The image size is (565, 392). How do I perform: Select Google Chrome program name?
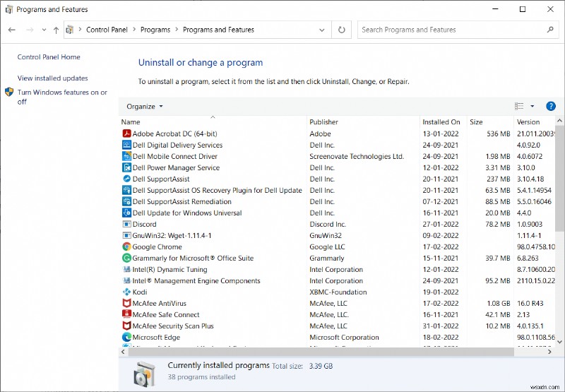(157, 247)
